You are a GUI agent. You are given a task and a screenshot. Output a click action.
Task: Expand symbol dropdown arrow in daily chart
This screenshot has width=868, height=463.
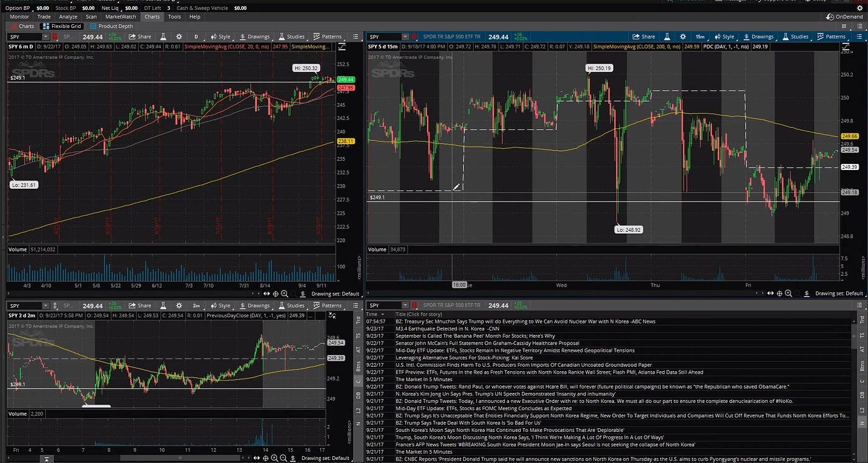click(46, 37)
